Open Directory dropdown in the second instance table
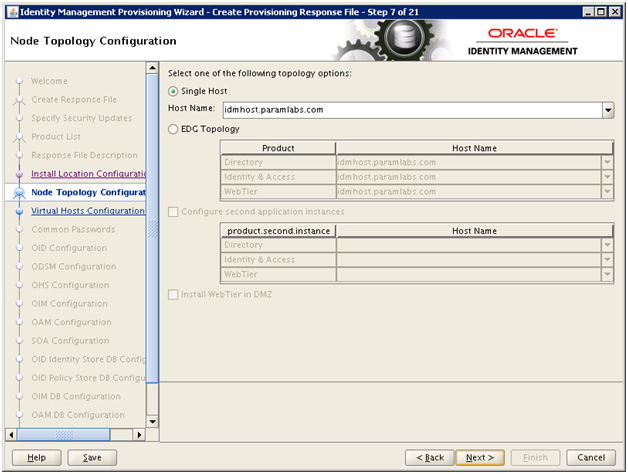628x474 pixels. (x=607, y=245)
